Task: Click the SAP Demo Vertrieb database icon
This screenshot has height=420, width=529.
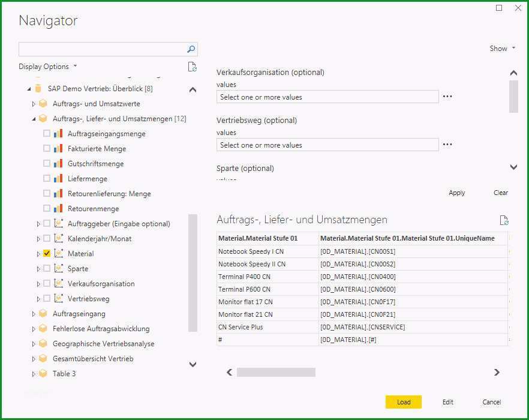Action: click(x=38, y=88)
